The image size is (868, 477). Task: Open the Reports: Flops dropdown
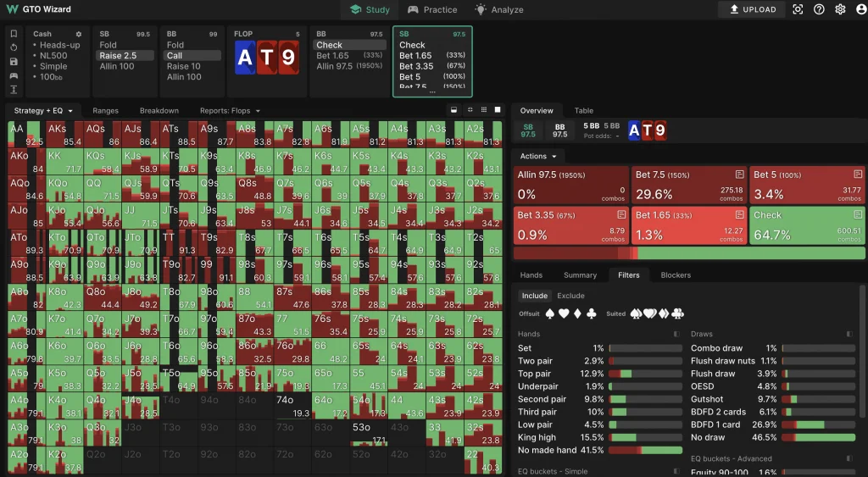tap(230, 110)
